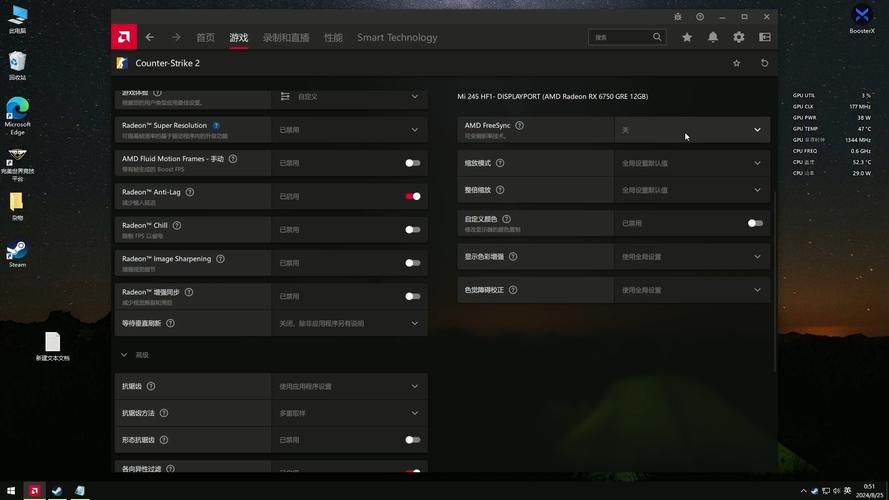This screenshot has width=889, height=500.
Task: Open Smart Technology tab
Action: point(397,37)
